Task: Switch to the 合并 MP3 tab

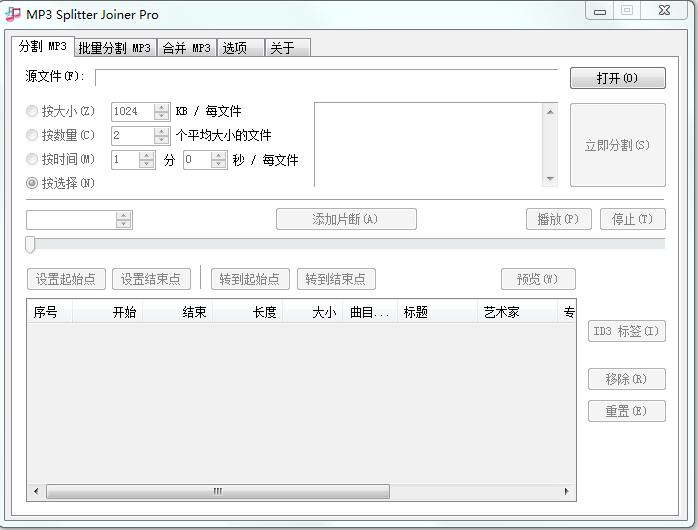Action: (187, 48)
